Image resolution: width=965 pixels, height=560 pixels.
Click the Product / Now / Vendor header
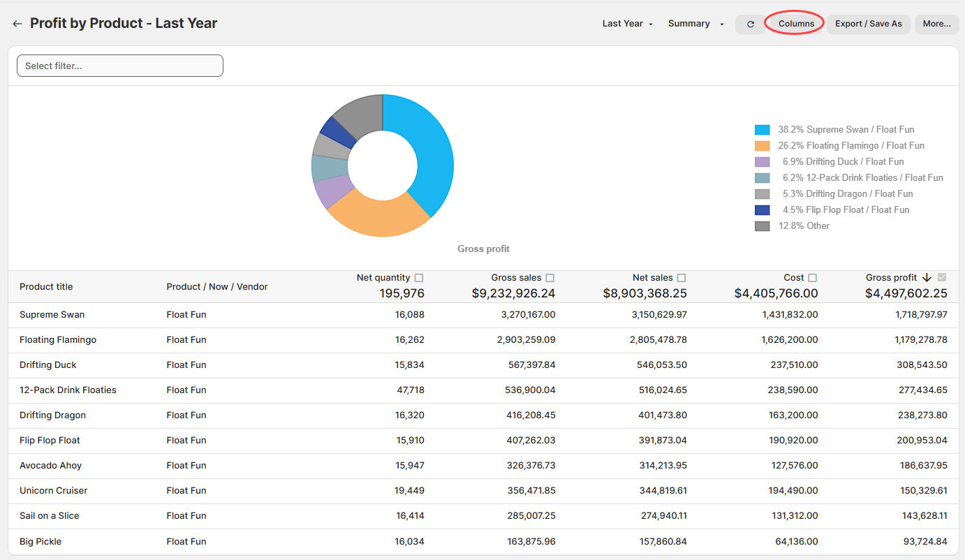tap(216, 287)
